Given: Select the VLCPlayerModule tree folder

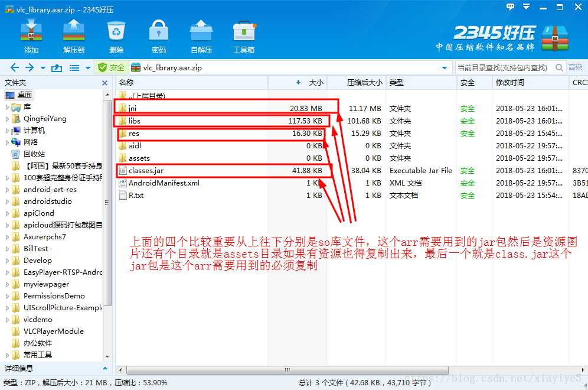Looking at the screenshot, I should 48,331.
